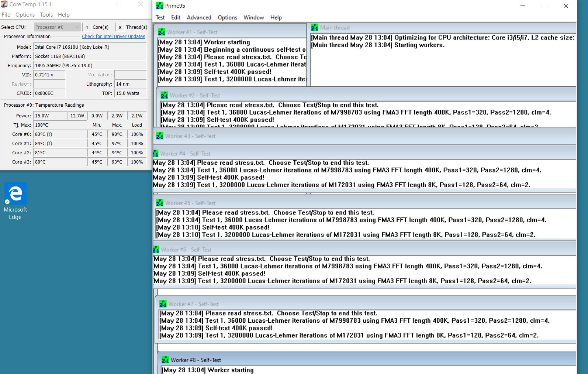The image size is (588, 374).
Task: Click the Lithography field 14 nm
Action: click(131, 84)
